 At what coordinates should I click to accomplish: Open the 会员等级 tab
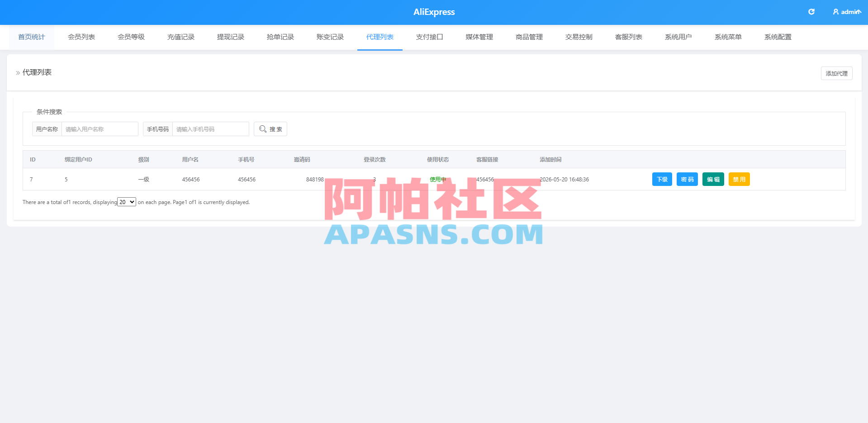click(x=131, y=37)
